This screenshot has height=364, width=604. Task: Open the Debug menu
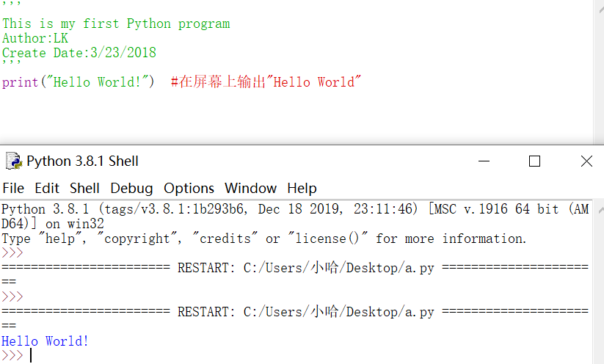[x=131, y=188]
